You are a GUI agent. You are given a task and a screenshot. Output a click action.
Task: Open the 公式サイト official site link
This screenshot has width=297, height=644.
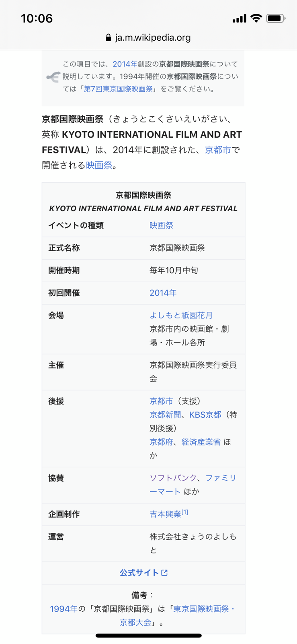(x=139, y=573)
